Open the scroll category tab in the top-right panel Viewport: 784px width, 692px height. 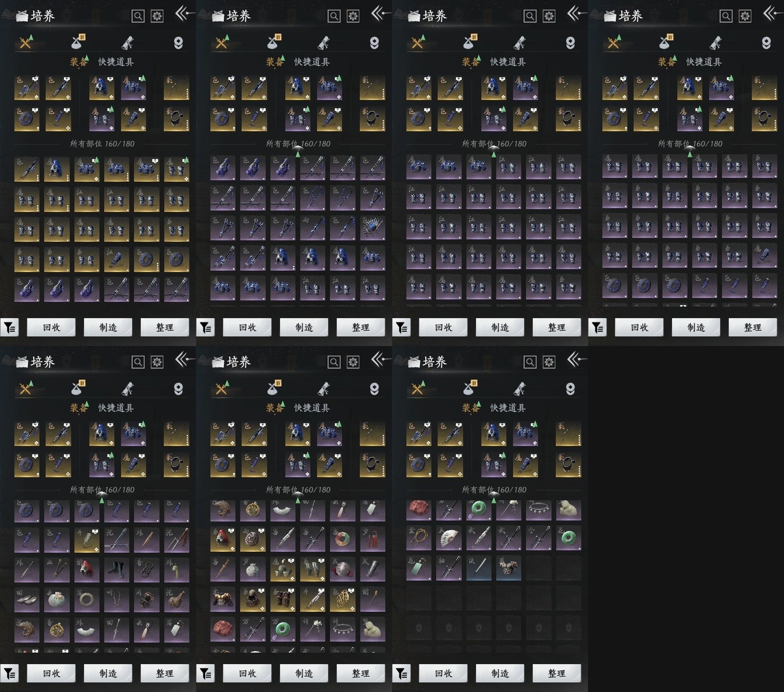tap(716, 43)
